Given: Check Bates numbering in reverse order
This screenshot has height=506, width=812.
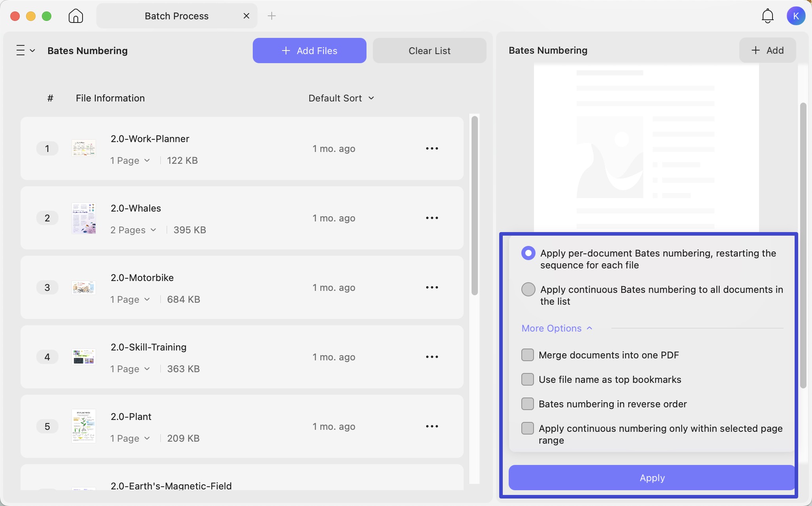Looking at the screenshot, I should point(527,404).
